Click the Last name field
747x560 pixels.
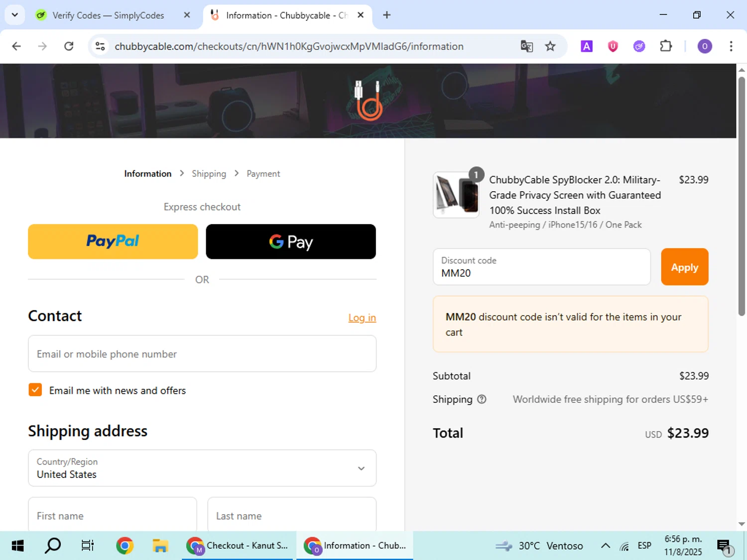[x=292, y=515]
